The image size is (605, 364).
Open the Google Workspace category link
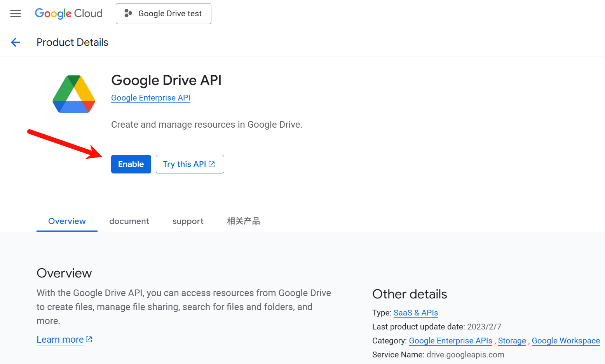coord(566,341)
